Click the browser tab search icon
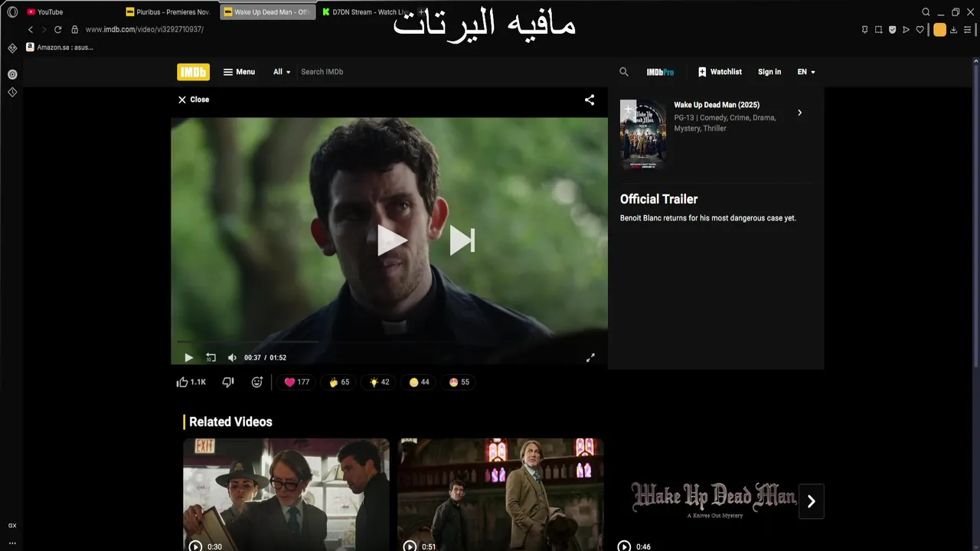Screen dimensions: 980x551 [926, 12]
